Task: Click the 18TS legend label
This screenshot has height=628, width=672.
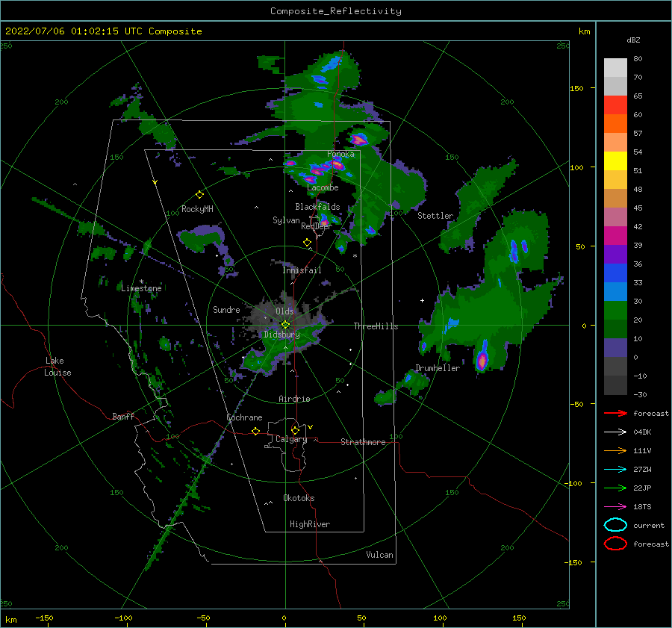Action: click(642, 507)
